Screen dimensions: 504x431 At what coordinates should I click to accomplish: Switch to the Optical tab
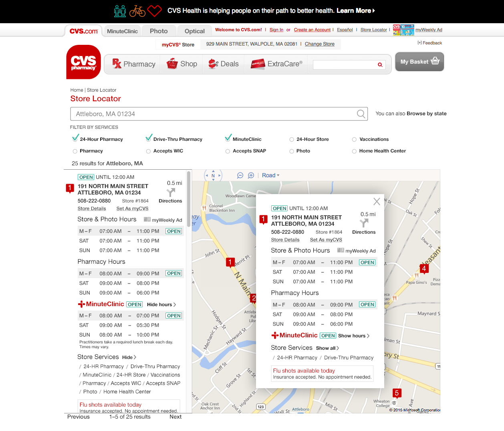195,31
